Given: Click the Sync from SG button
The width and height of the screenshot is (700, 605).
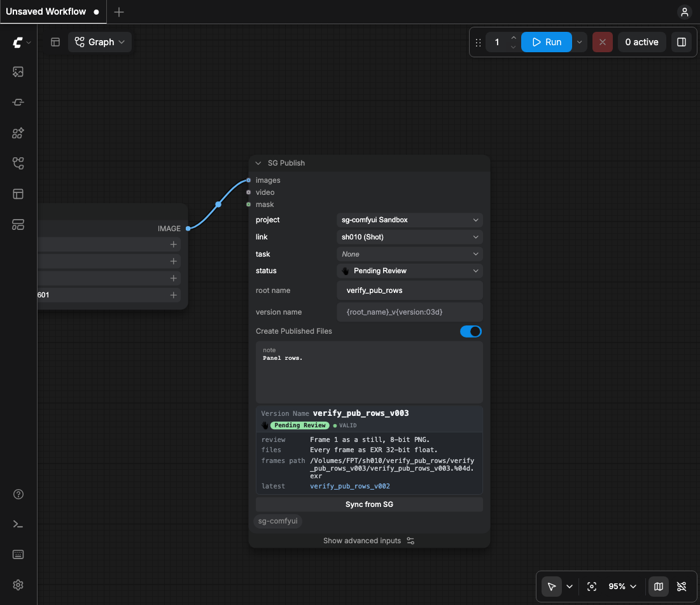Looking at the screenshot, I should coord(369,504).
